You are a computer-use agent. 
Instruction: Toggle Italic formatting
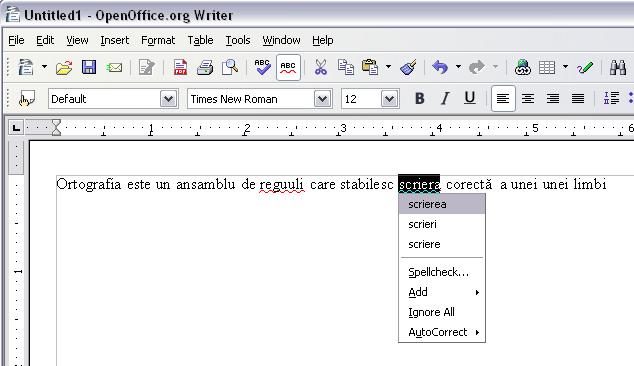pyautogui.click(x=445, y=98)
